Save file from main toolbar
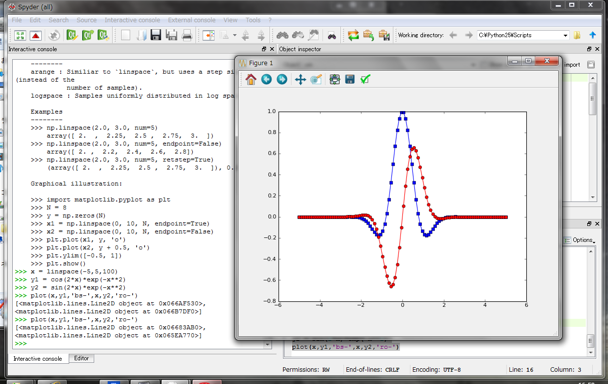 pos(156,35)
